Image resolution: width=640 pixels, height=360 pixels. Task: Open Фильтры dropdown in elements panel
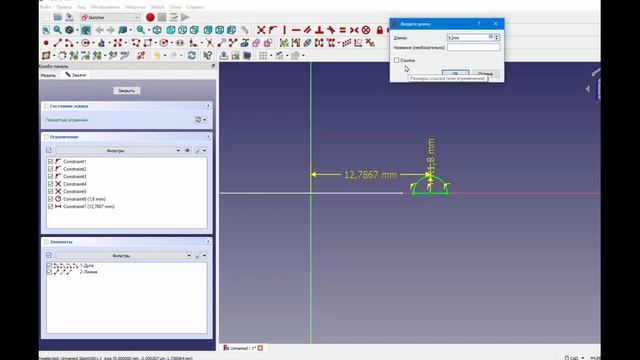(124, 255)
